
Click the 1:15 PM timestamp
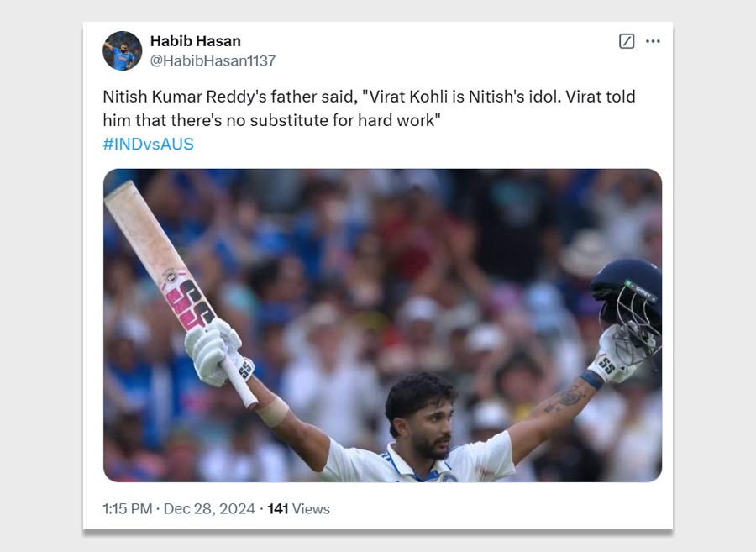[x=128, y=508]
